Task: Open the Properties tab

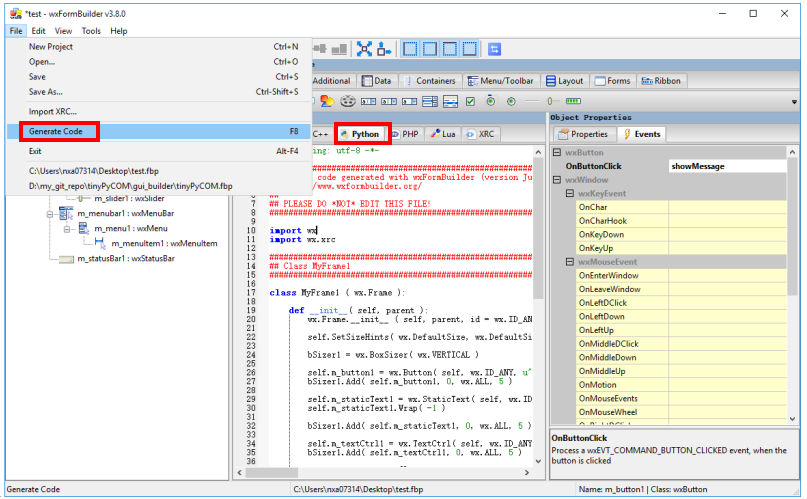Action: [x=584, y=134]
